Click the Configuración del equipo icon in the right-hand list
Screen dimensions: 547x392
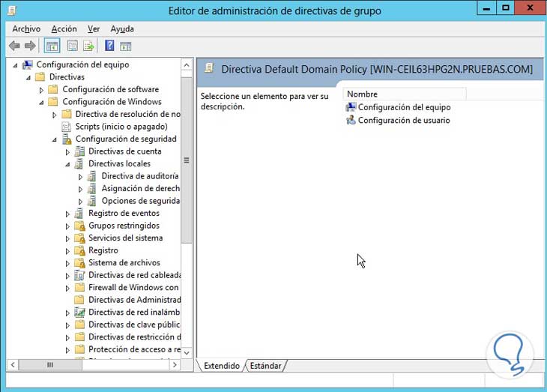click(351, 107)
